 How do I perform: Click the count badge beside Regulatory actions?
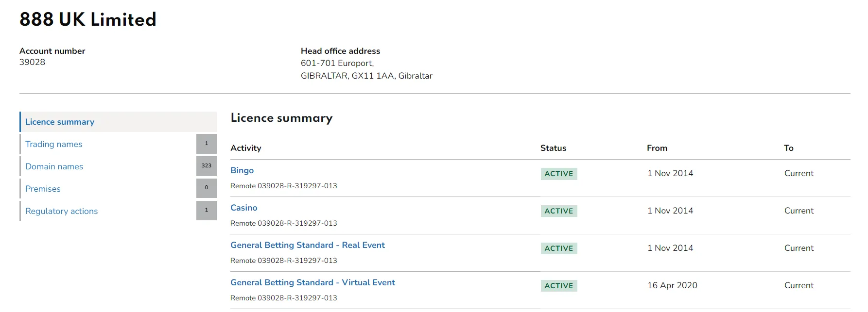pos(206,210)
